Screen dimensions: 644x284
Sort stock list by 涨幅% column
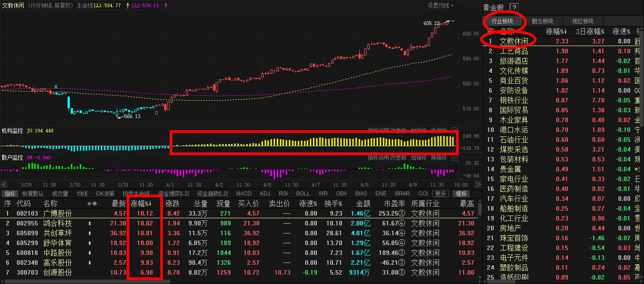[141, 204]
